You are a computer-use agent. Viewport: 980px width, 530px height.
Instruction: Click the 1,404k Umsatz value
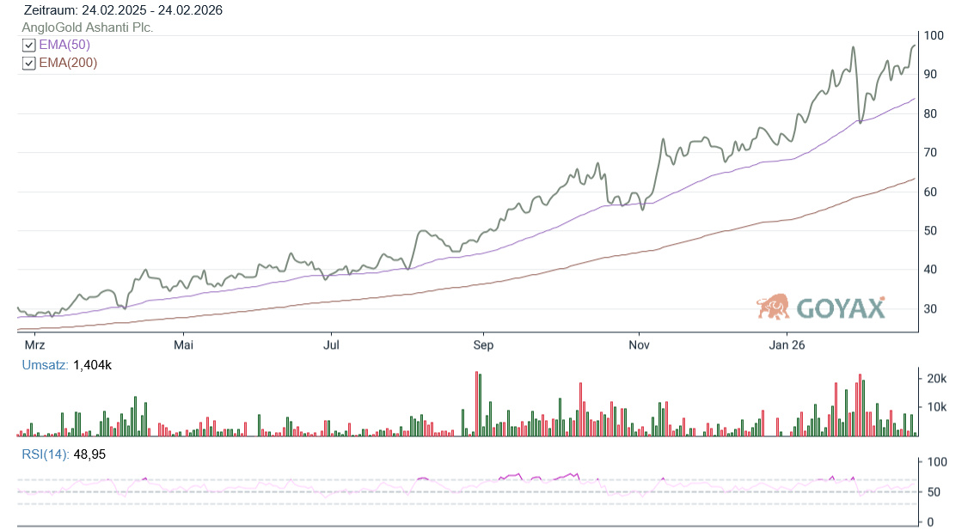(91, 365)
